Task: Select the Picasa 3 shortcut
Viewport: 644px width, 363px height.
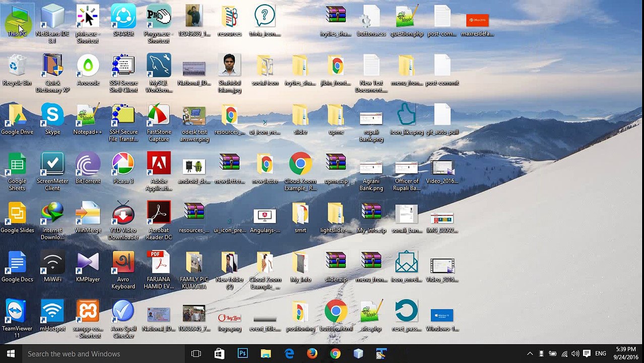Action: coord(123,168)
